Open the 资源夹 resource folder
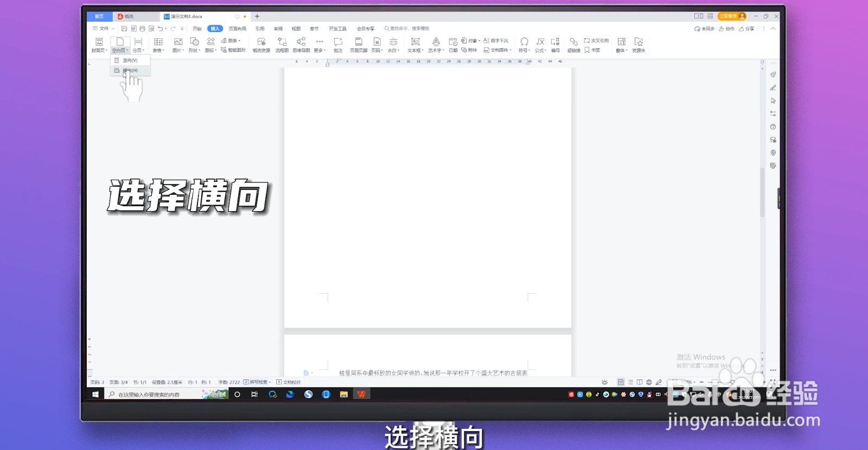868x450 pixels. tap(639, 45)
